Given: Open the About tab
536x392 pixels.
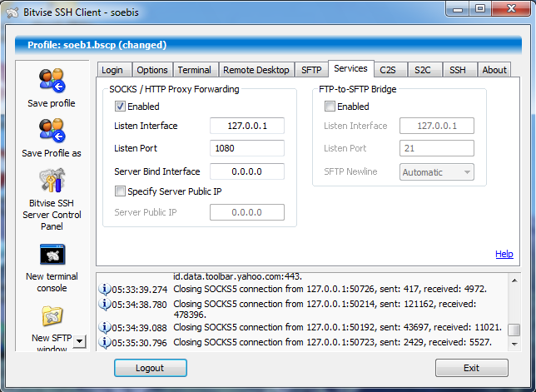Looking at the screenshot, I should [x=494, y=70].
